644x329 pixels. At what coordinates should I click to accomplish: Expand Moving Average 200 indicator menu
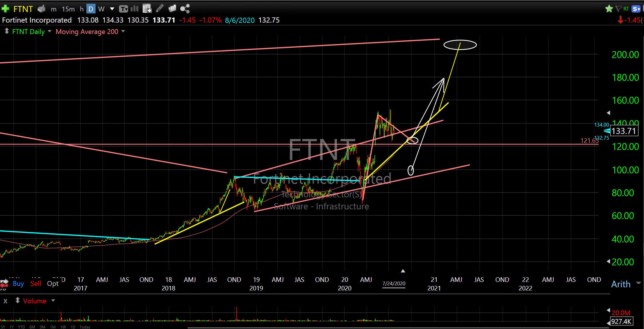click(x=123, y=31)
